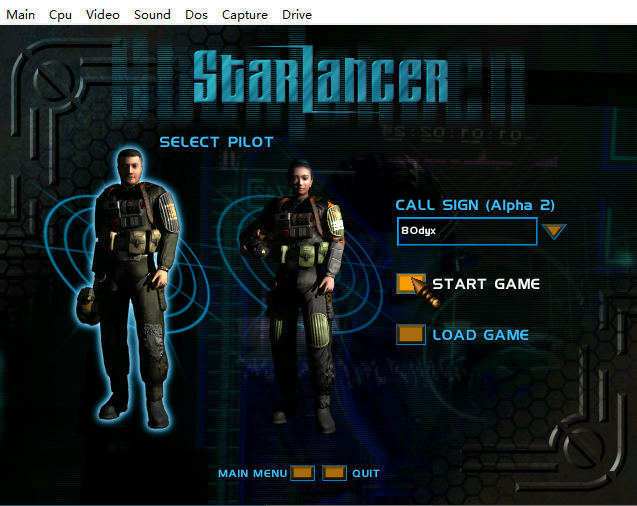Click the orange Main Menu button

coord(302,473)
